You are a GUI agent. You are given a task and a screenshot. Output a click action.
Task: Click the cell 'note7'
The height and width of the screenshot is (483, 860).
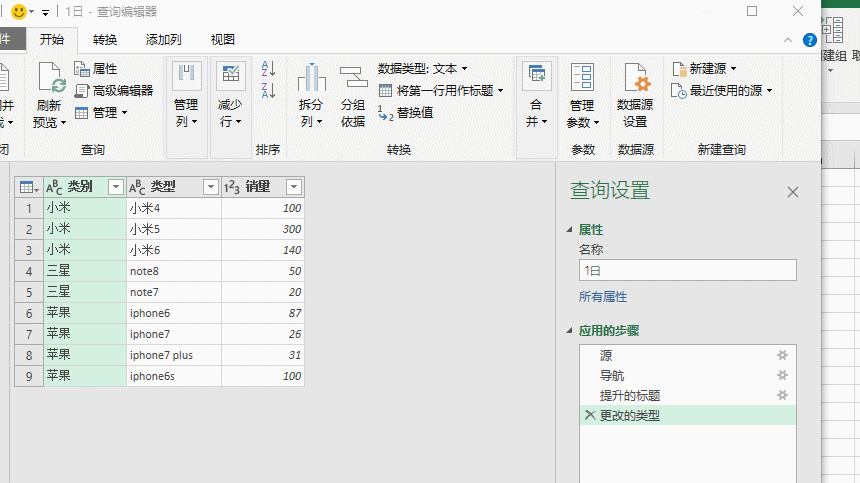tap(174, 292)
